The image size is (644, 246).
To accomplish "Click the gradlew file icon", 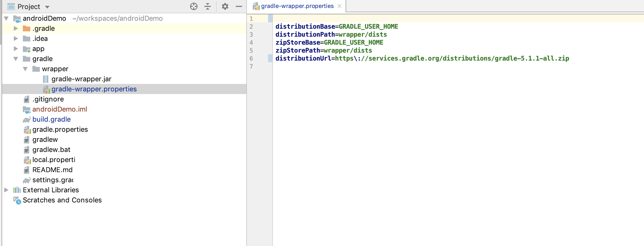I will point(27,140).
